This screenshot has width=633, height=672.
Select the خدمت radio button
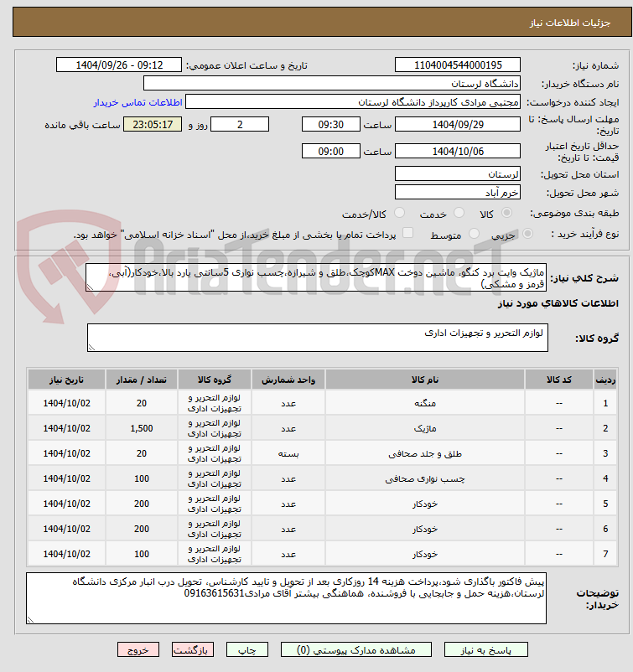point(459,213)
